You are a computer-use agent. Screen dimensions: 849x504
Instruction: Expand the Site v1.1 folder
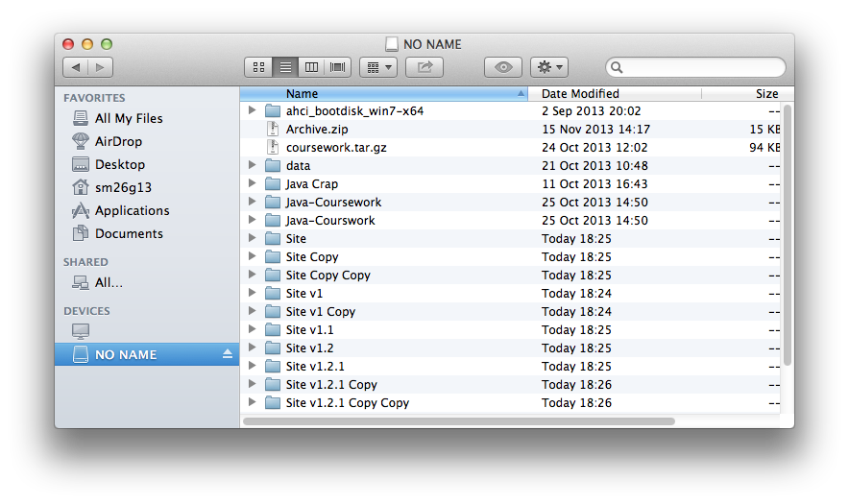(x=252, y=329)
